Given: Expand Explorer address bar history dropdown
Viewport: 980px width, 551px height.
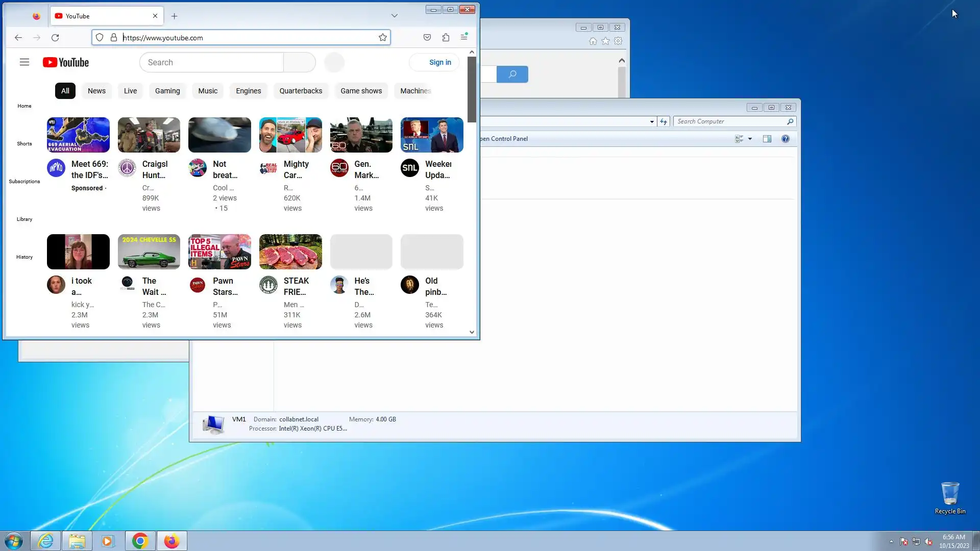Looking at the screenshot, I should (x=652, y=121).
